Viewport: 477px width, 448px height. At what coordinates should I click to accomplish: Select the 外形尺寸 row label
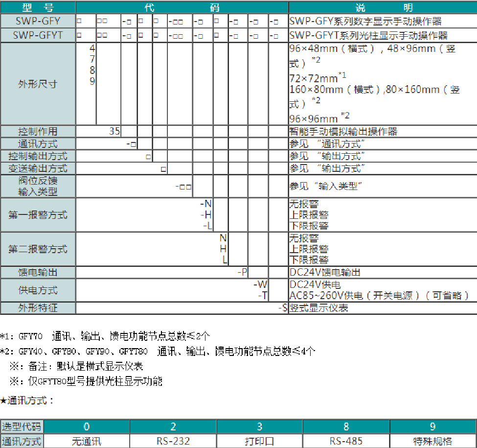pos(38,84)
